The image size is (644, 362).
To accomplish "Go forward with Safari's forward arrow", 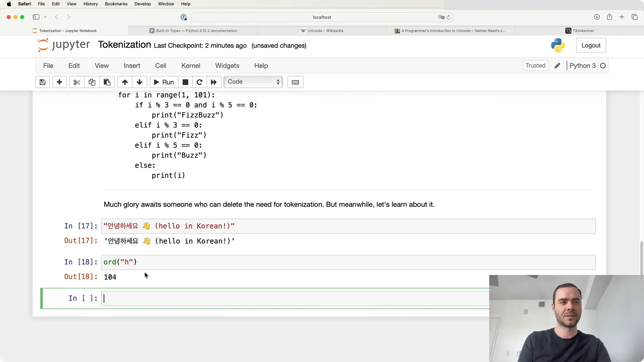I will tap(69, 17).
